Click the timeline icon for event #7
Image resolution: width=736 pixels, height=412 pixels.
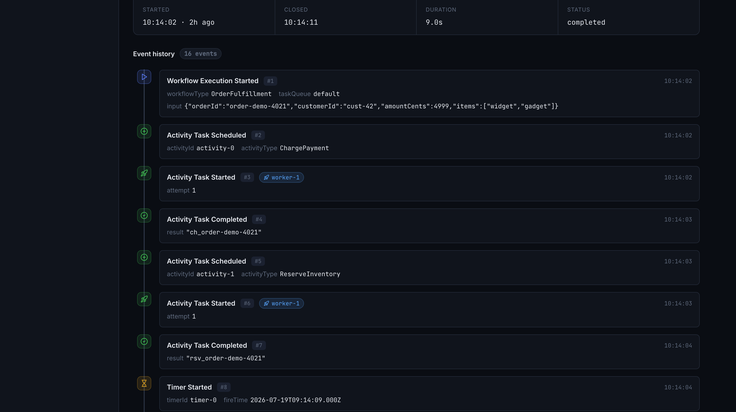pos(144,342)
